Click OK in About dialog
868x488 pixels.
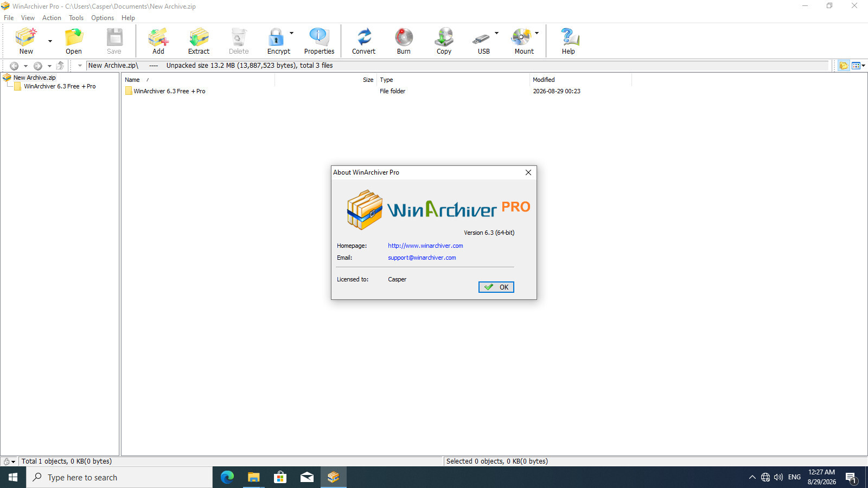(x=496, y=287)
